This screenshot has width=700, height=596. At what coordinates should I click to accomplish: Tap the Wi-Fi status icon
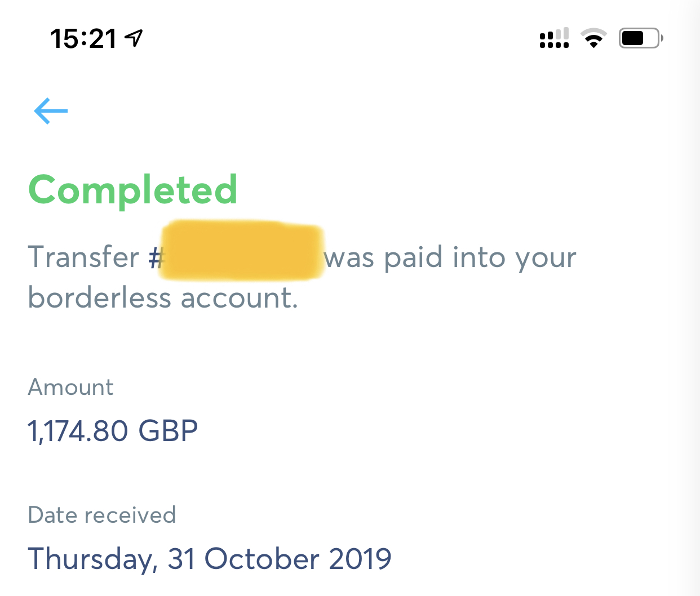tap(593, 38)
